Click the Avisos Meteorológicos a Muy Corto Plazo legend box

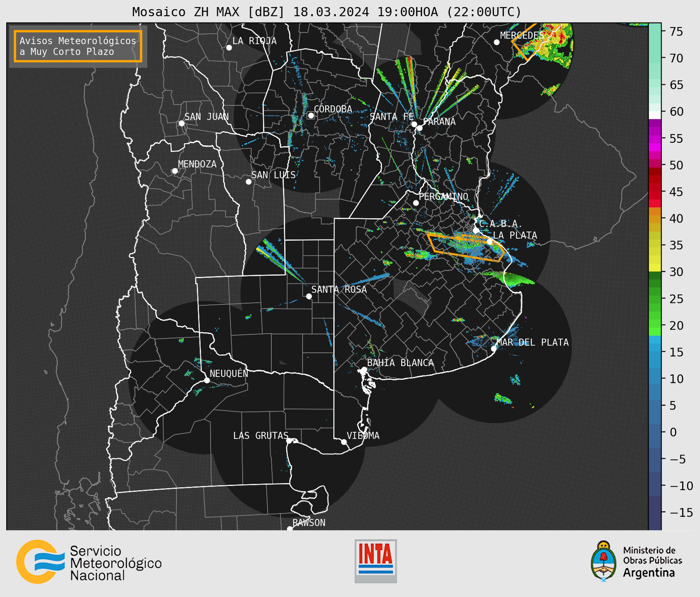click(78, 46)
